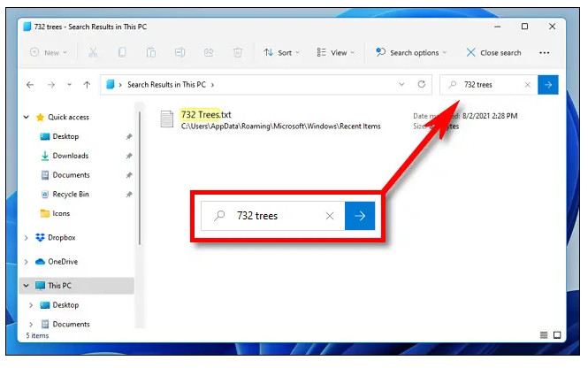
Task: Navigate up one folder level
Action: pyautogui.click(x=87, y=85)
